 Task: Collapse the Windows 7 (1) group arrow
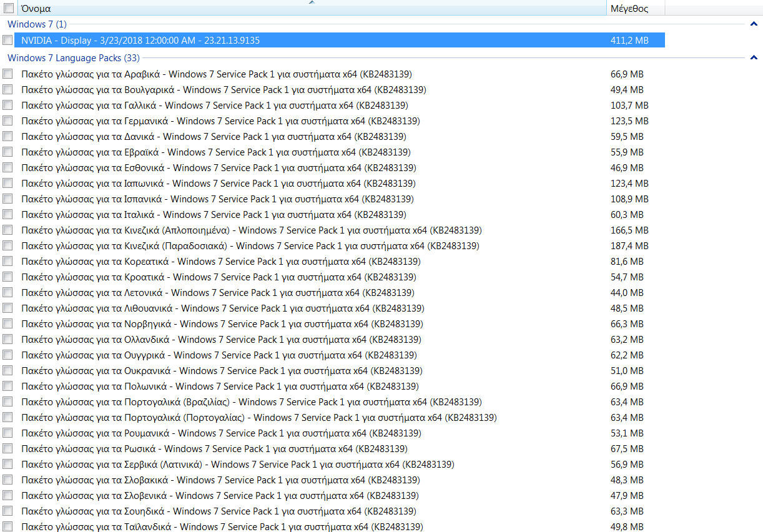click(754, 24)
